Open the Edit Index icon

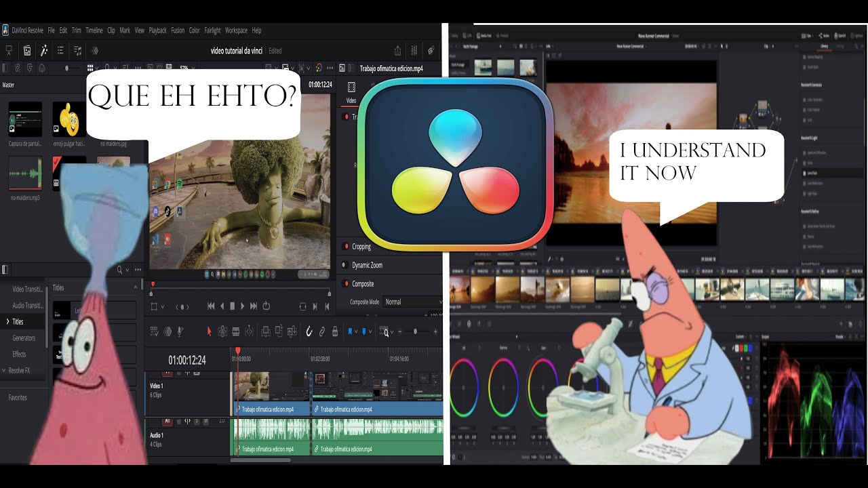click(x=60, y=51)
